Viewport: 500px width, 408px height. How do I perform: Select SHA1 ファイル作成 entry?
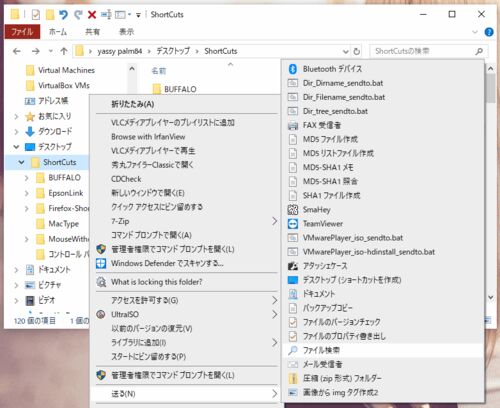[383, 195]
